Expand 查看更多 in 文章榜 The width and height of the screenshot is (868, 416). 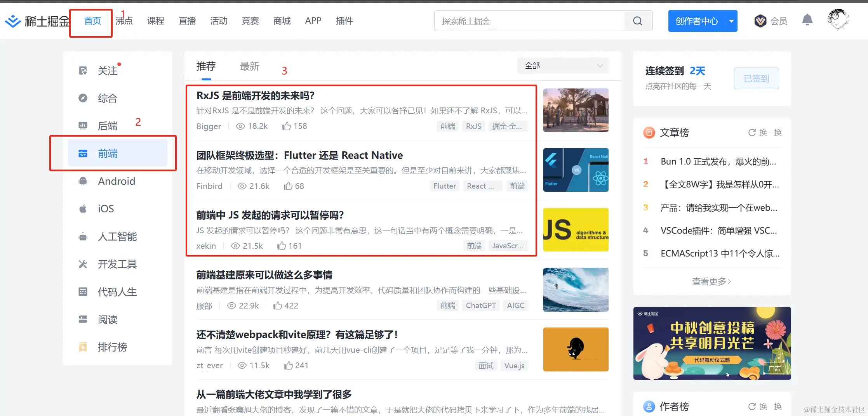click(711, 281)
